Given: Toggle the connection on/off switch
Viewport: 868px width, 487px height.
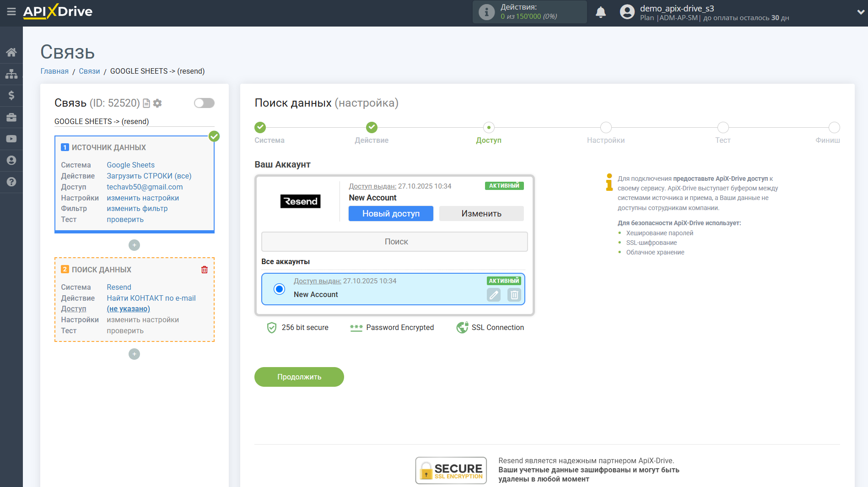Looking at the screenshot, I should click(204, 103).
